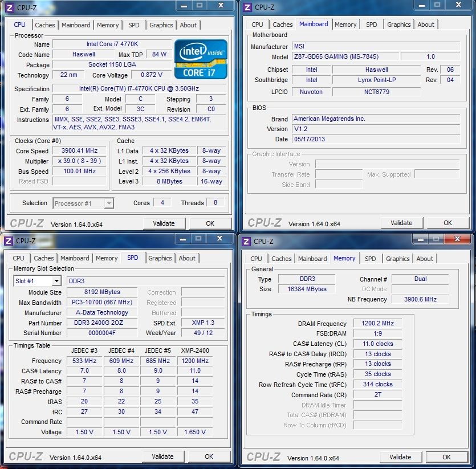Open About tab in the Memory window
476x469 pixels.
425,259
